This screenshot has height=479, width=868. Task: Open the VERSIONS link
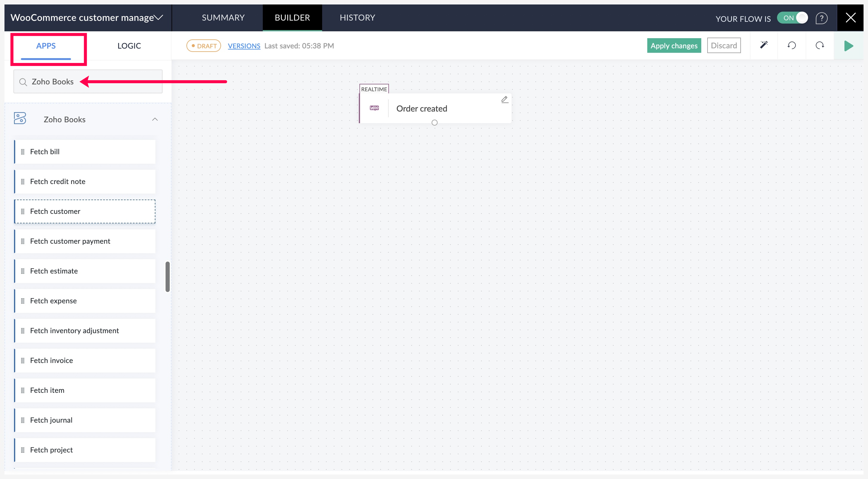tap(244, 46)
